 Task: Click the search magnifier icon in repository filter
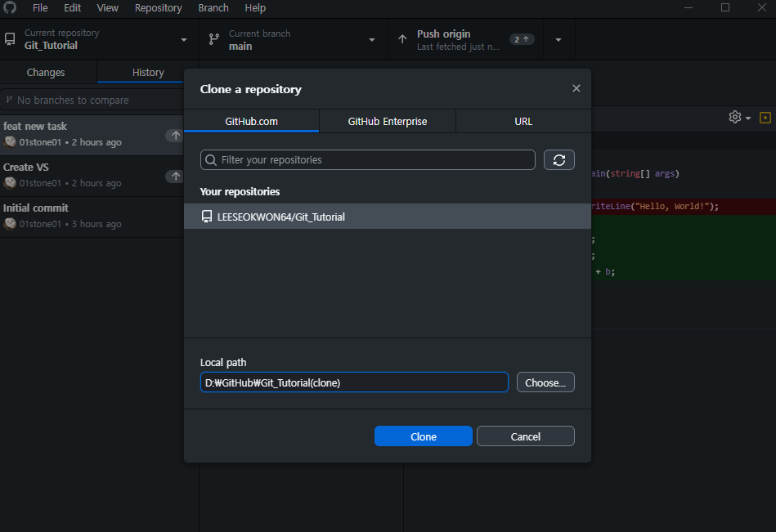211,159
